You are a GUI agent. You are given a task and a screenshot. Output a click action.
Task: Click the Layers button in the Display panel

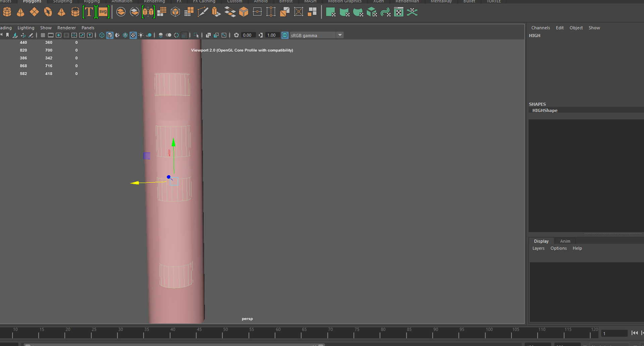coord(538,248)
